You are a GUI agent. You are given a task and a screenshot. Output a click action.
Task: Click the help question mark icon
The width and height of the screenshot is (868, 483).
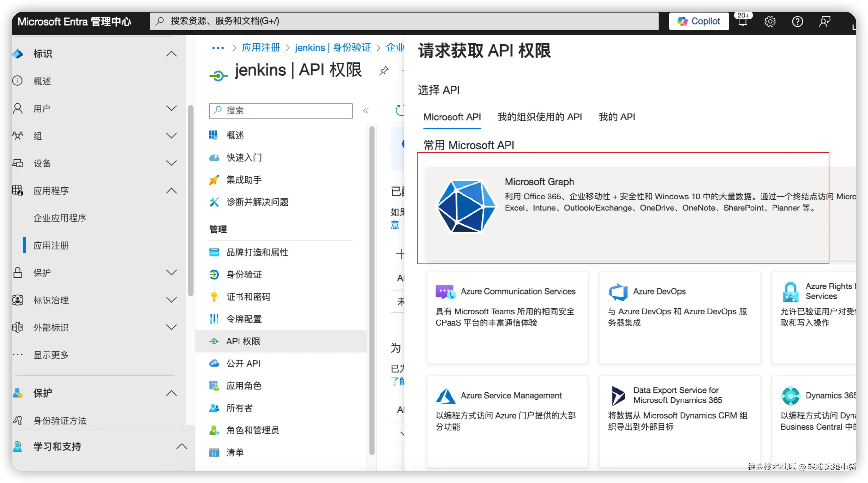tap(797, 22)
